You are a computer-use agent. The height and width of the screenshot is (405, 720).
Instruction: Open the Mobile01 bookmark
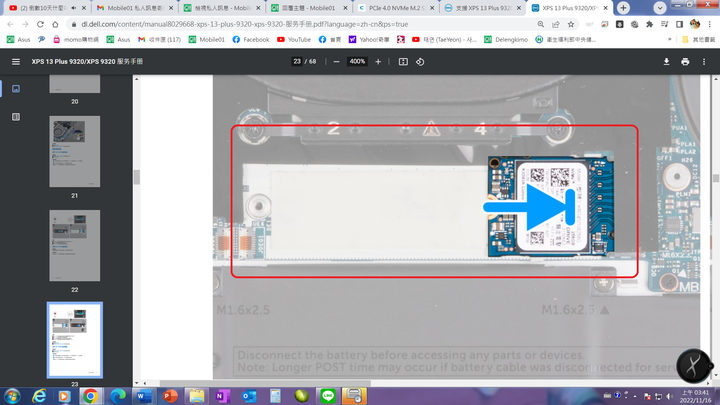[207, 39]
